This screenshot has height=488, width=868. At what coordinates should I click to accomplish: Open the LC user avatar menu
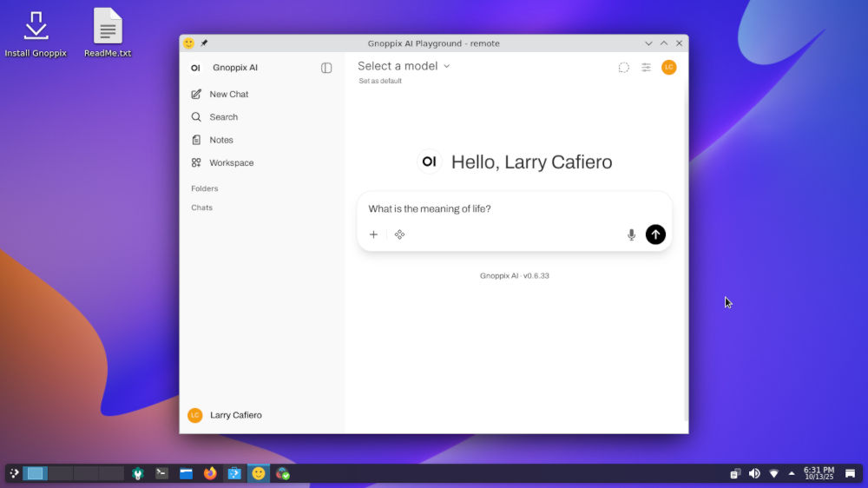(x=668, y=68)
